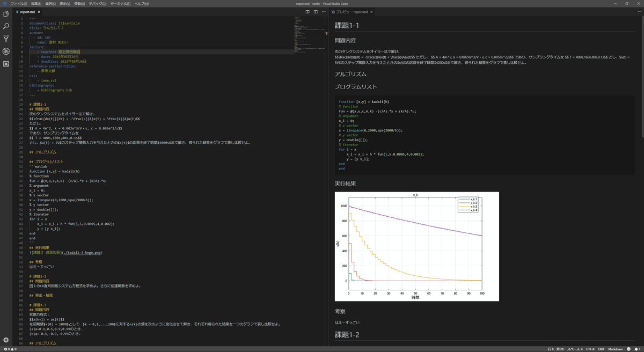Open the Extensions view in activity bar

6,64
